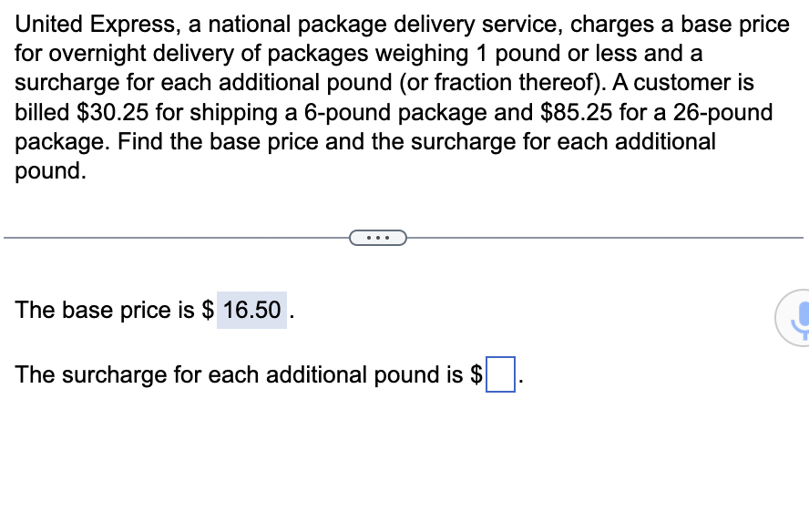Click the line stating the base price

point(146,310)
